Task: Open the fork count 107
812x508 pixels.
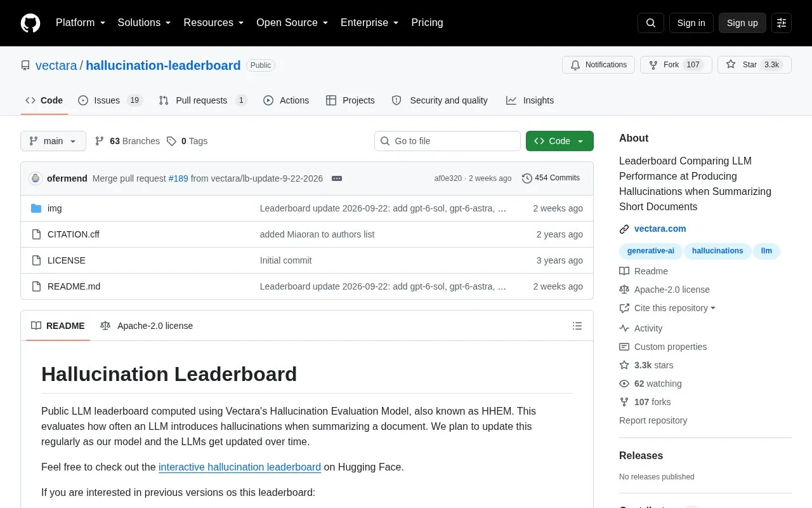Action: point(693,65)
